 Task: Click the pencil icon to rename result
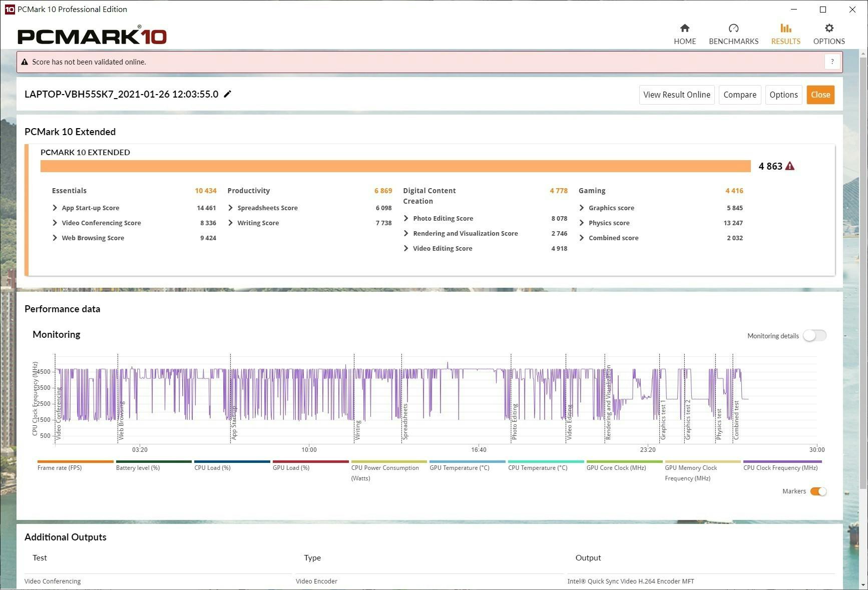coord(227,94)
